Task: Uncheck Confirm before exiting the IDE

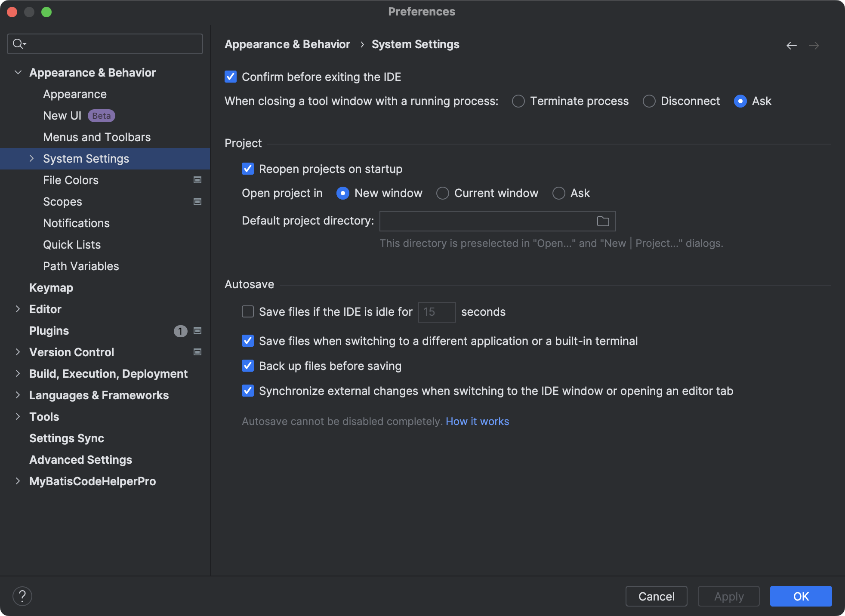Action: tap(231, 77)
